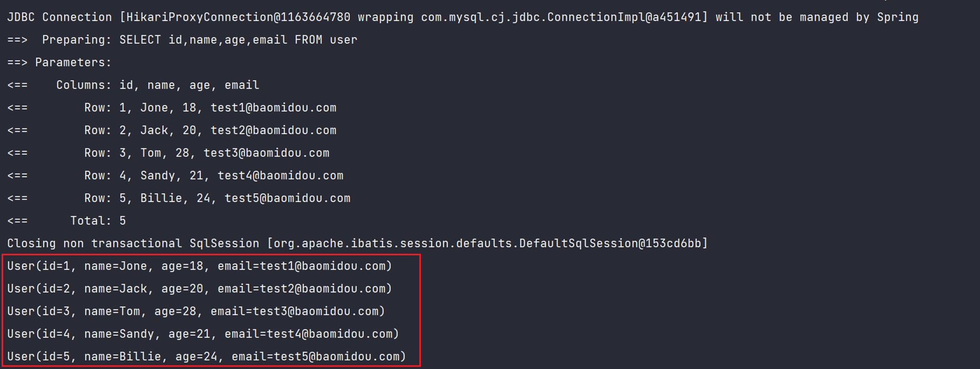The width and height of the screenshot is (980, 369).
Task: Click the Columns header line
Action: (x=133, y=85)
